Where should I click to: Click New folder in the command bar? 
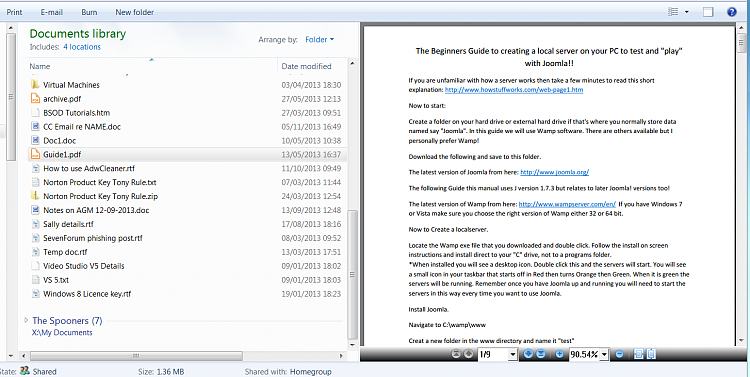(134, 12)
